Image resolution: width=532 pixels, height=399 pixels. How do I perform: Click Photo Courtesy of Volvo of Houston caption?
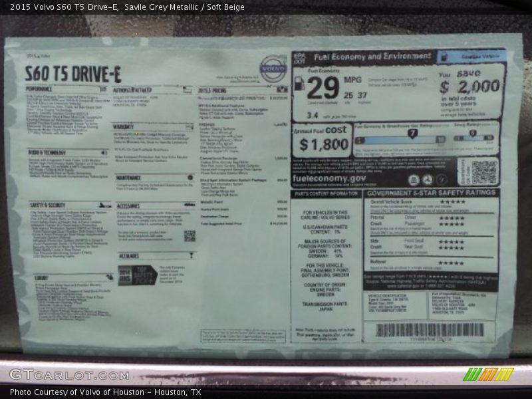click(x=106, y=392)
